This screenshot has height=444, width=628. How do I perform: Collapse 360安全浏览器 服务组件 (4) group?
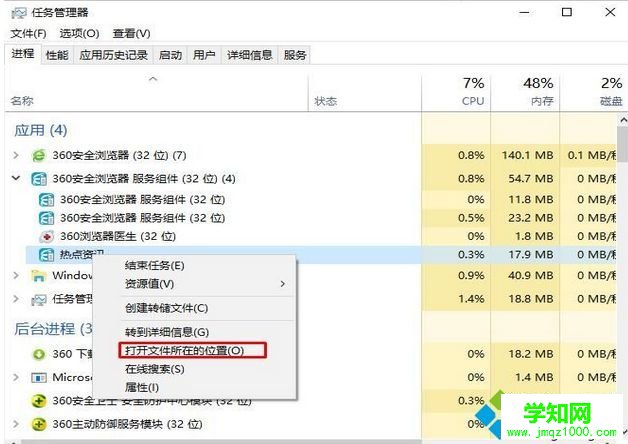tap(16, 178)
